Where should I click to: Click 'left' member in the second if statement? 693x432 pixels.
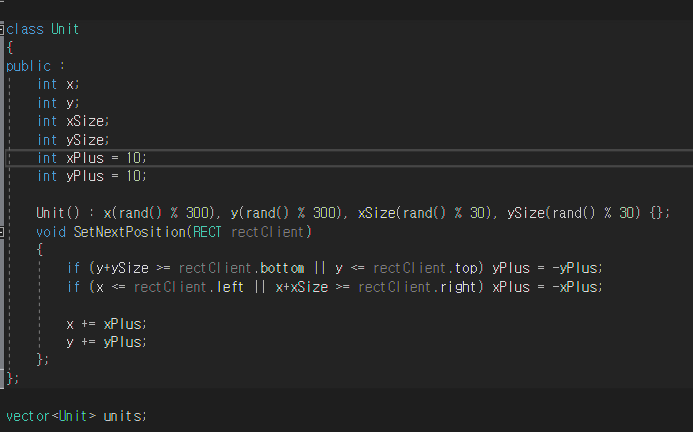[230, 287]
